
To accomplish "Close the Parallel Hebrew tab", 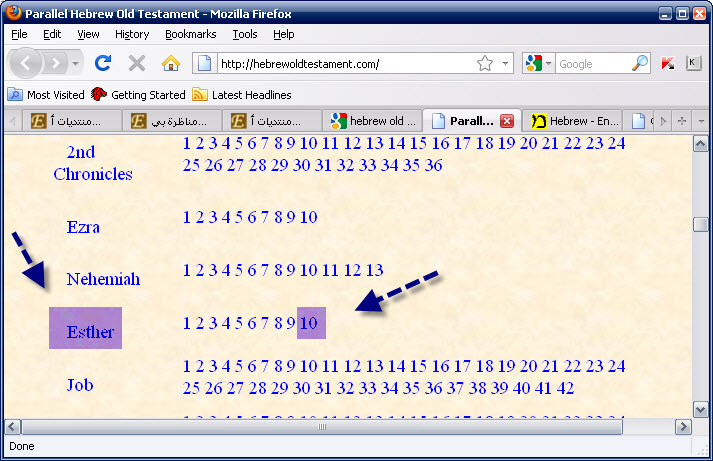I will [506, 121].
